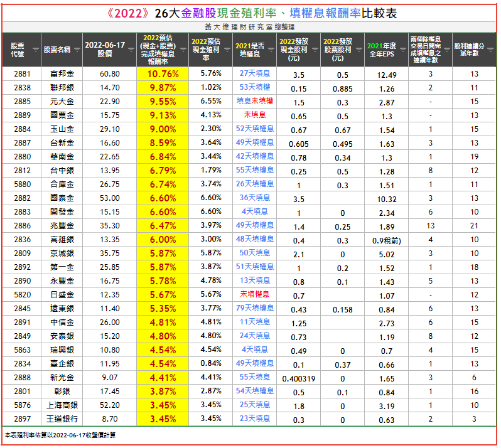Select the 26天填權息 cell
Image resolution: width=501 pixels, height=448 pixels.
pyautogui.click(x=255, y=184)
